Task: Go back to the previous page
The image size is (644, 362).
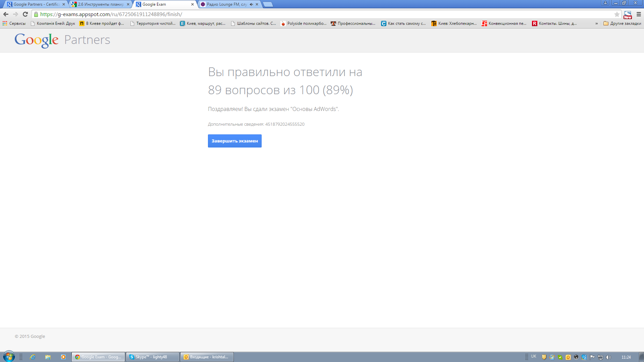Action: (x=6, y=14)
